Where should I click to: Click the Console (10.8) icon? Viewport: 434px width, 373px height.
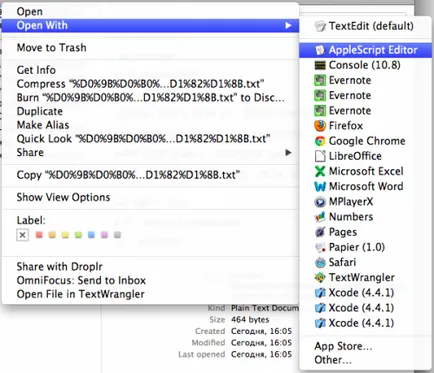click(320, 65)
